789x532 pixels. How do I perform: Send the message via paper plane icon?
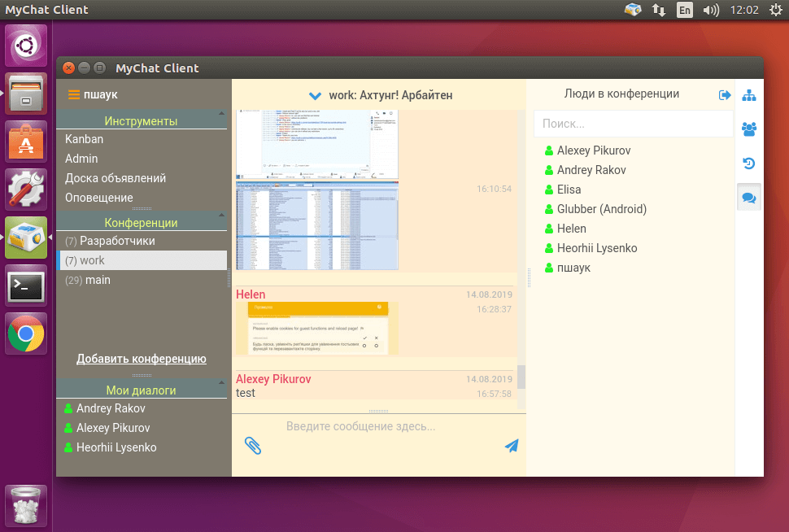511,446
